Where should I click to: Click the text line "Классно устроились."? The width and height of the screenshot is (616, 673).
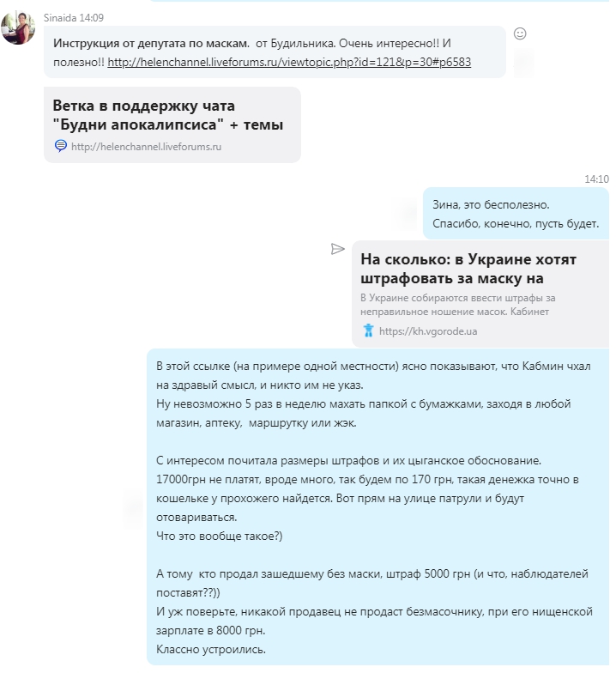click(x=211, y=649)
